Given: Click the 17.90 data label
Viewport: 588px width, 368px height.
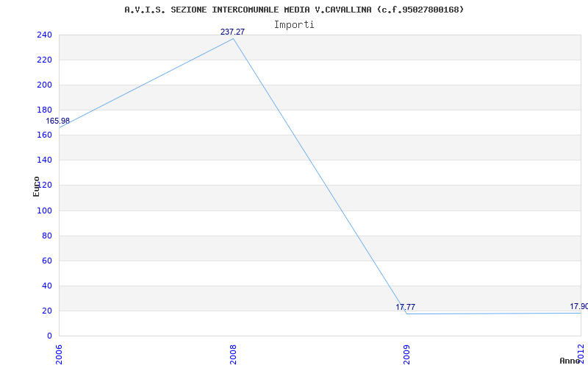Looking at the screenshot, I should [578, 306].
